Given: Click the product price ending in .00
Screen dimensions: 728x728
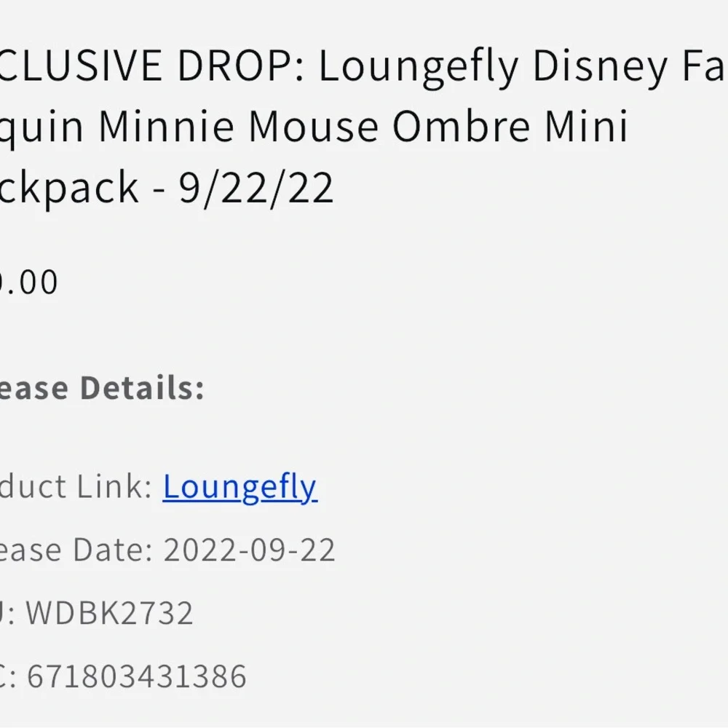Looking at the screenshot, I should point(28,282).
